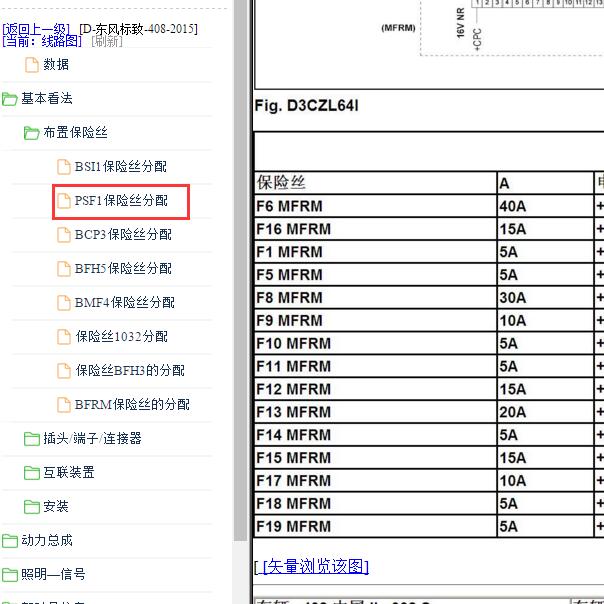Click the D-东风标致-408-2015 title text
The image size is (604, 604).
(x=138, y=29)
